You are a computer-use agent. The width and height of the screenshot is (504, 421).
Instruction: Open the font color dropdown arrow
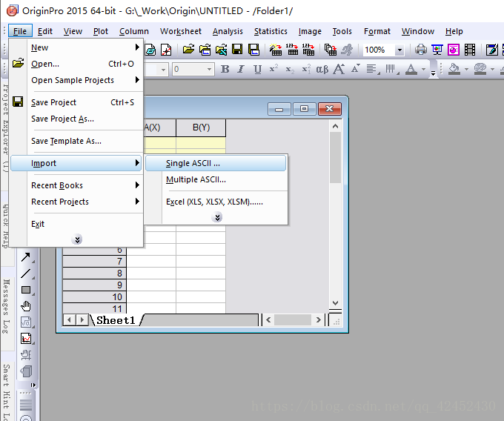(x=423, y=69)
